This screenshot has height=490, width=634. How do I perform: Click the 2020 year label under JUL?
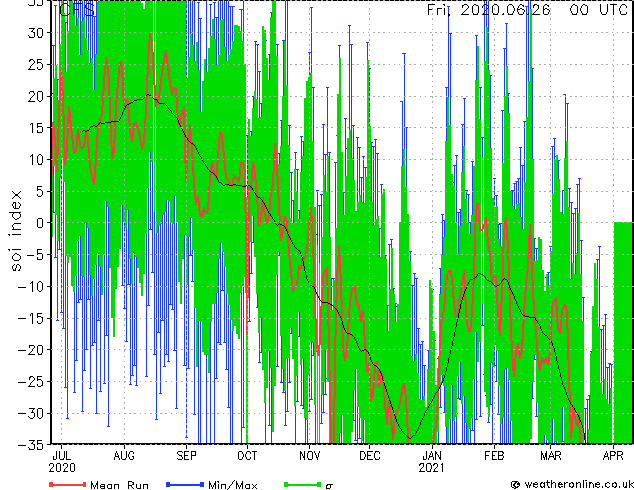click(62, 468)
